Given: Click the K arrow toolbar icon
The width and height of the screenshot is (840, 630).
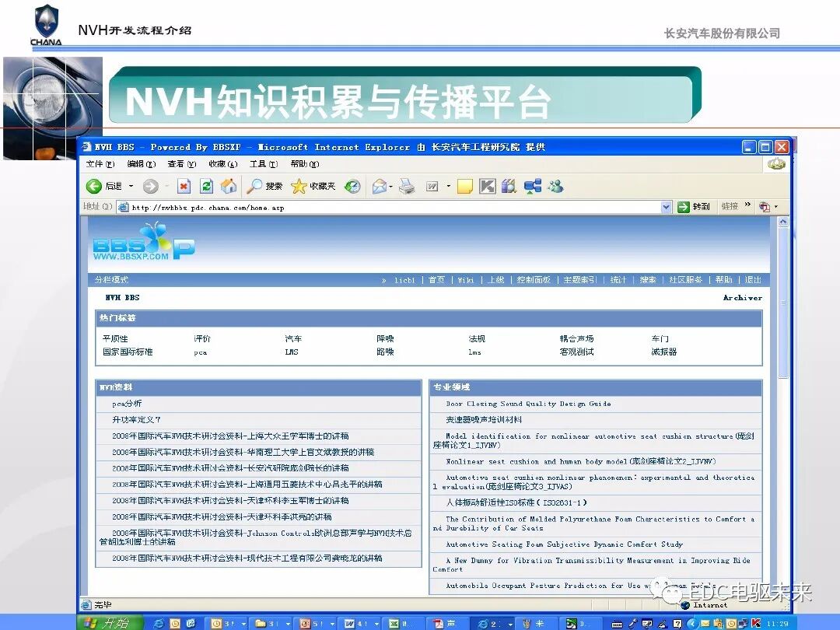Looking at the screenshot, I should (x=487, y=187).
